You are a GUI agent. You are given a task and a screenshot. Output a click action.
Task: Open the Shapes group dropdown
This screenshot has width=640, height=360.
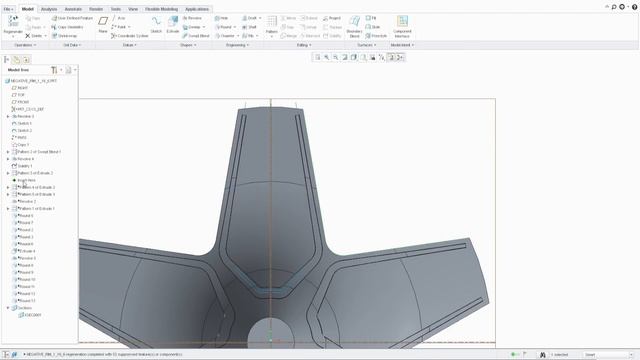click(x=188, y=45)
